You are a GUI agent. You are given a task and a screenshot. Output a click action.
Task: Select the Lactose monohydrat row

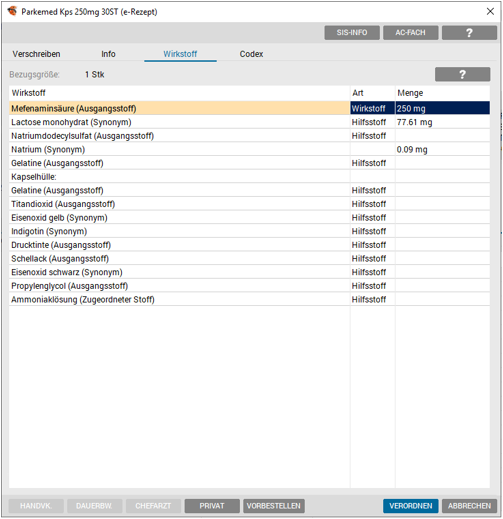249,122
